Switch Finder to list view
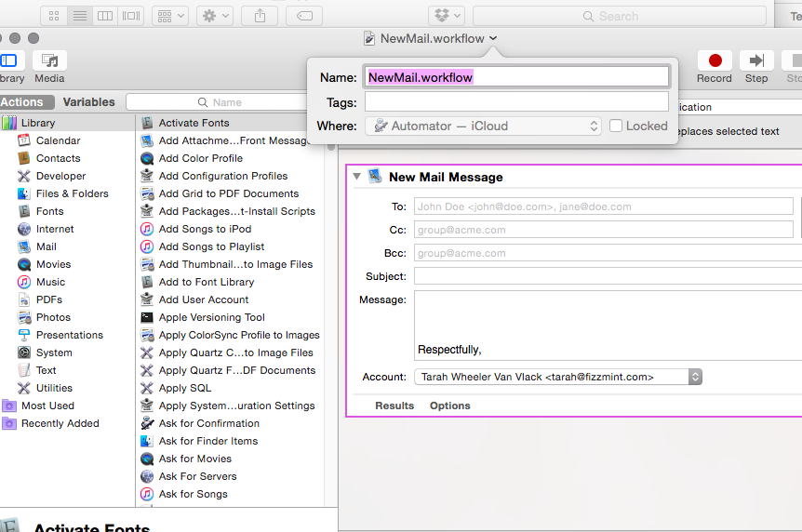This screenshot has width=802, height=532. point(80,16)
